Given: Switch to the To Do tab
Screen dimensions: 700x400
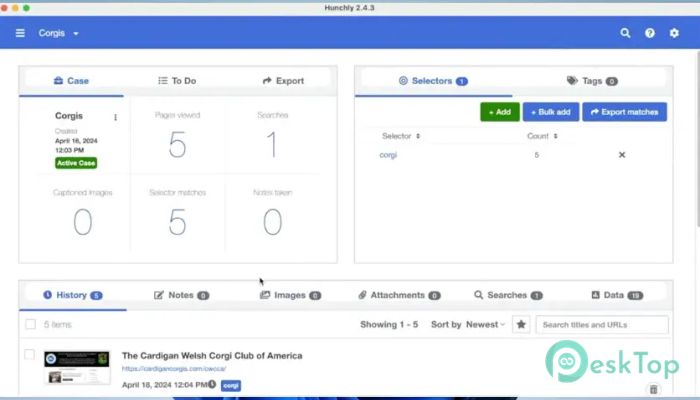Looking at the screenshot, I should [177, 81].
